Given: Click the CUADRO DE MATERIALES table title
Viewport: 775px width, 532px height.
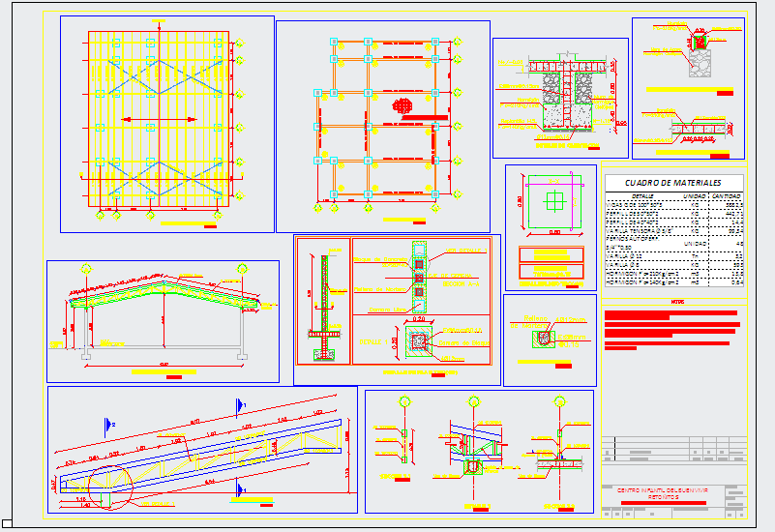Looking at the screenshot, I should pyautogui.click(x=672, y=183).
